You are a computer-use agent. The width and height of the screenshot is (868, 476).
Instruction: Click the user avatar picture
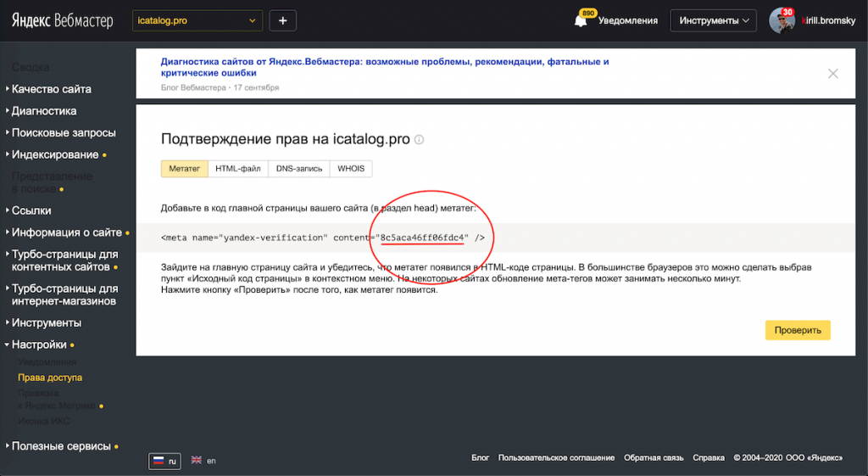pos(781,21)
